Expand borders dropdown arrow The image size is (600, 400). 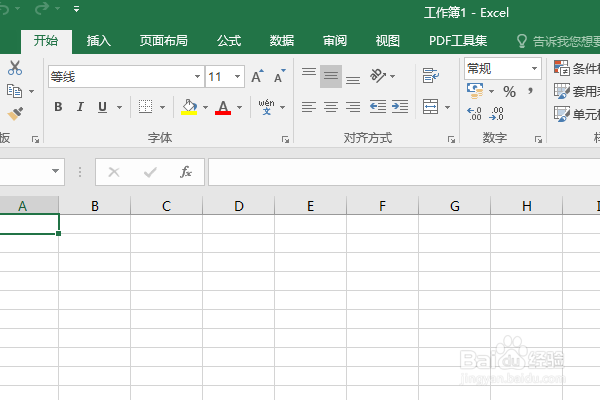coord(163,107)
